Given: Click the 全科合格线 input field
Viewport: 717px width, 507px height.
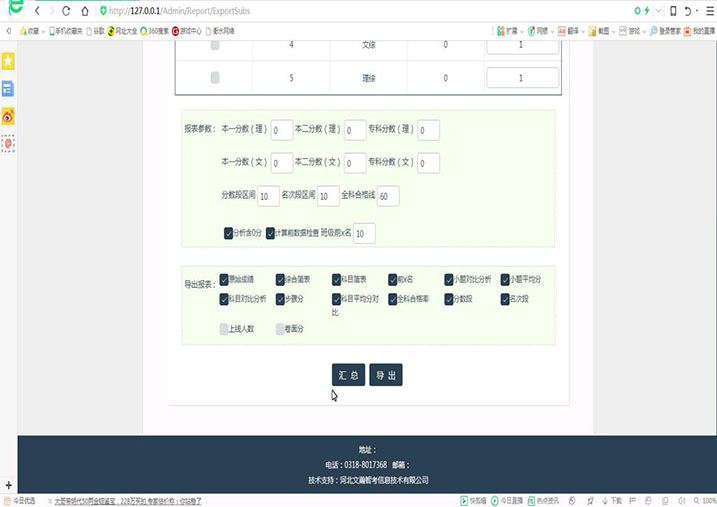Looking at the screenshot, I should (388, 196).
